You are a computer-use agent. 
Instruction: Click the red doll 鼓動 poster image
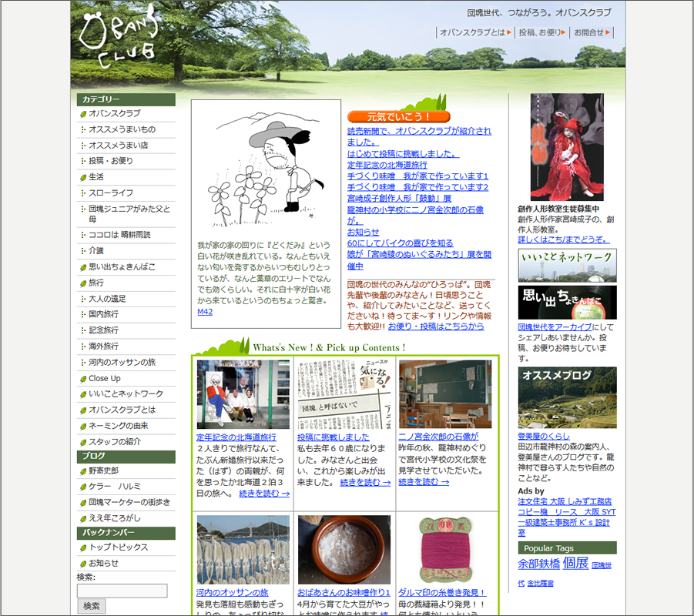coord(567,147)
